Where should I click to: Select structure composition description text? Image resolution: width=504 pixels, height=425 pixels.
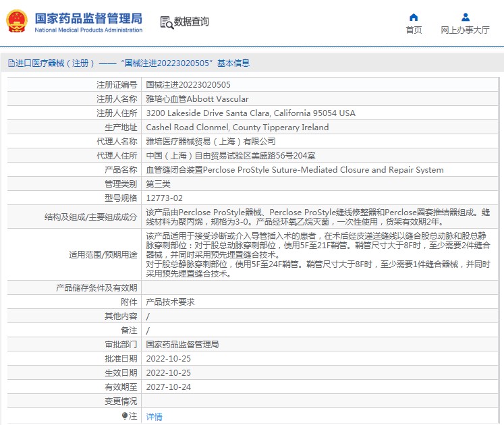318,217
